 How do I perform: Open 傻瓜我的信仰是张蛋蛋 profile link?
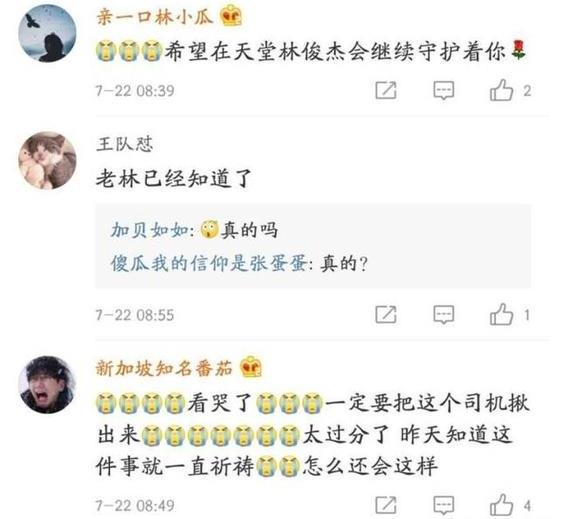click(x=209, y=263)
